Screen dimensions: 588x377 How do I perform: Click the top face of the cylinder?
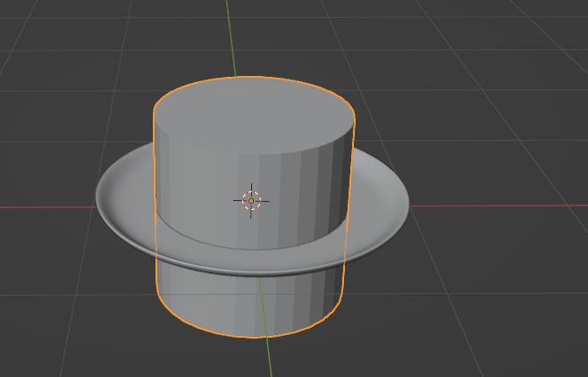click(254, 116)
